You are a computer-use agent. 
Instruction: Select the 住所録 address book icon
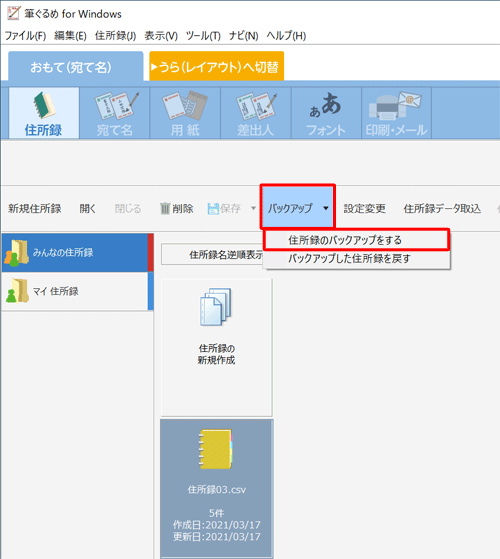tap(43, 113)
